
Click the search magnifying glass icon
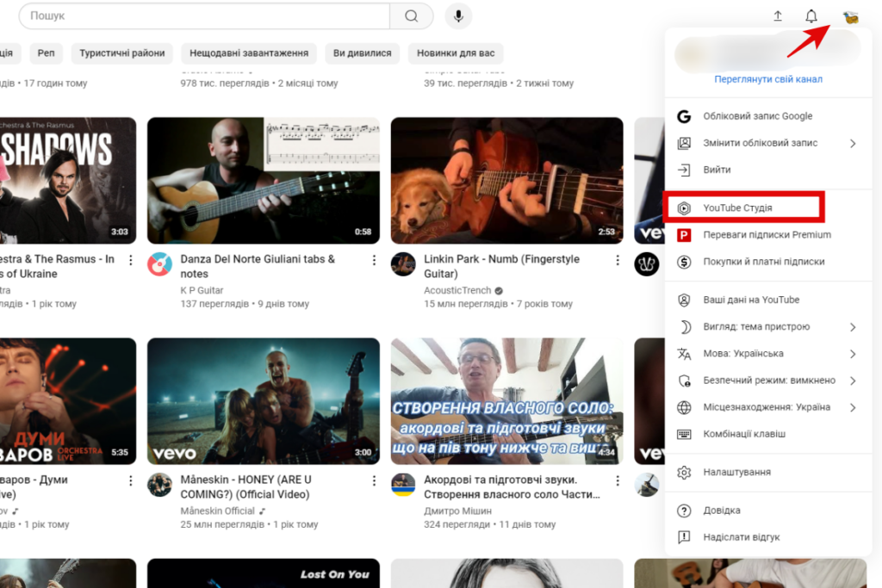pos(411,15)
